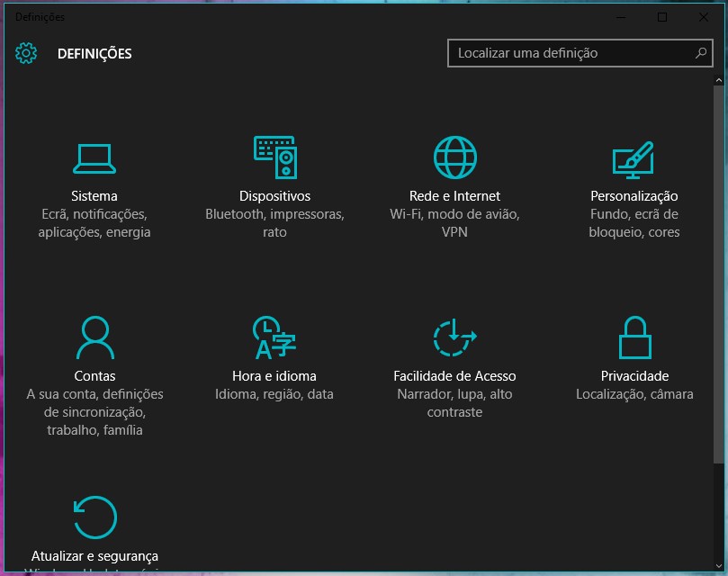The image size is (728, 576).
Task: Focus the 'Localizar uma definição' search field
Action: [580, 53]
